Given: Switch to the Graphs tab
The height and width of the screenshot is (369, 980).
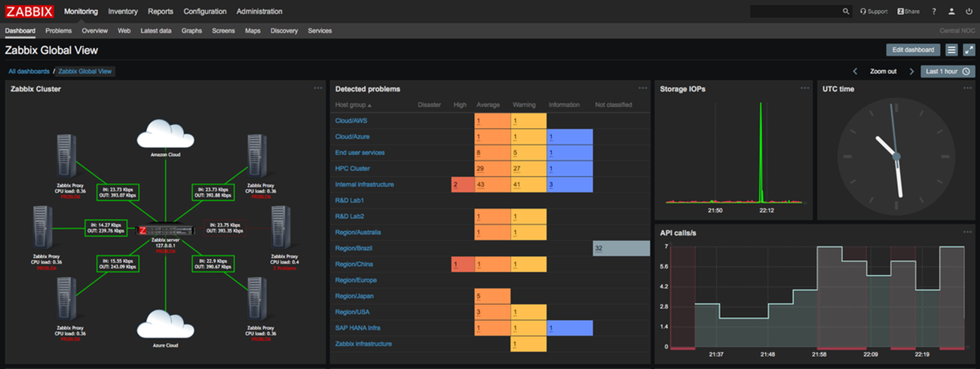Looking at the screenshot, I should point(191,31).
